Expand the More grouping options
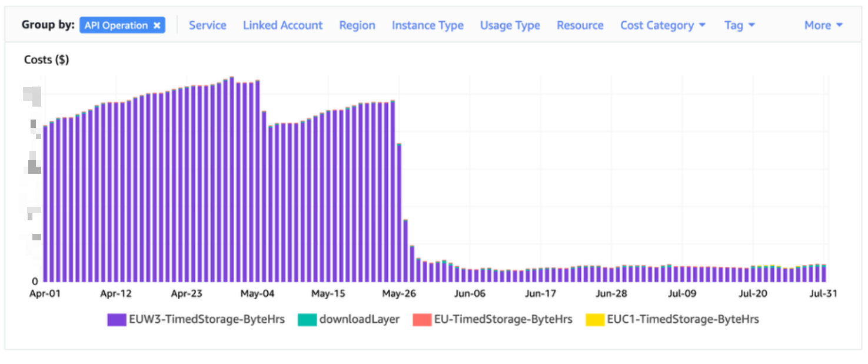868x364 pixels. coord(823,25)
